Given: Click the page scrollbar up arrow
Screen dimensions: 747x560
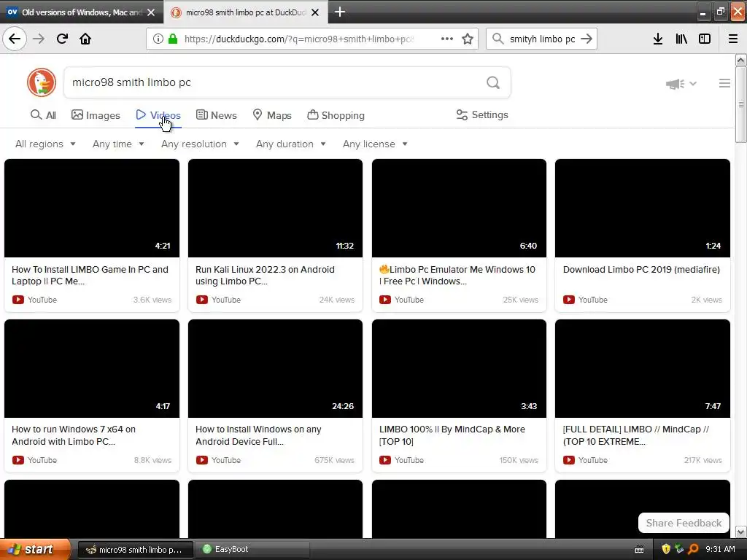Looking at the screenshot, I should point(740,61).
